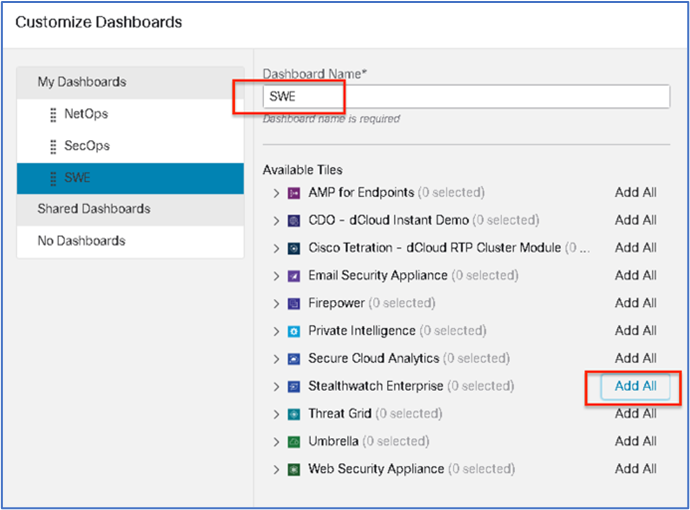
Task: Click the Cisco Tetration module icon
Action: (x=294, y=249)
